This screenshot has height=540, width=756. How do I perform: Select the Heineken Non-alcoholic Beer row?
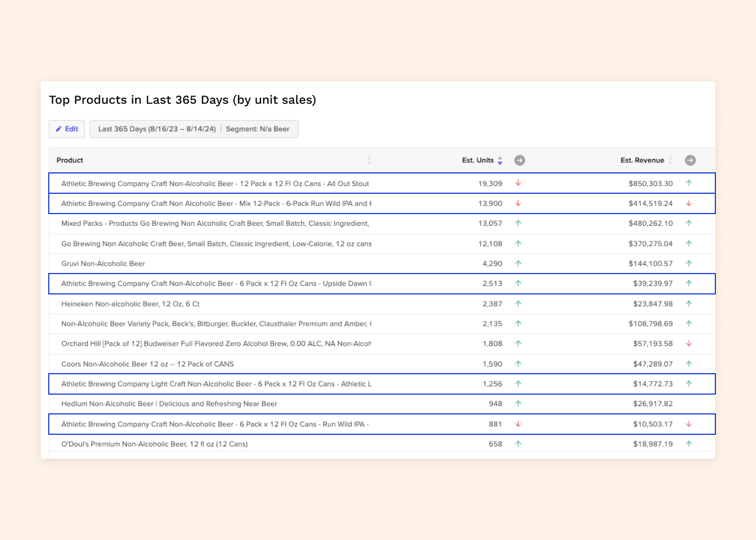[x=382, y=304]
